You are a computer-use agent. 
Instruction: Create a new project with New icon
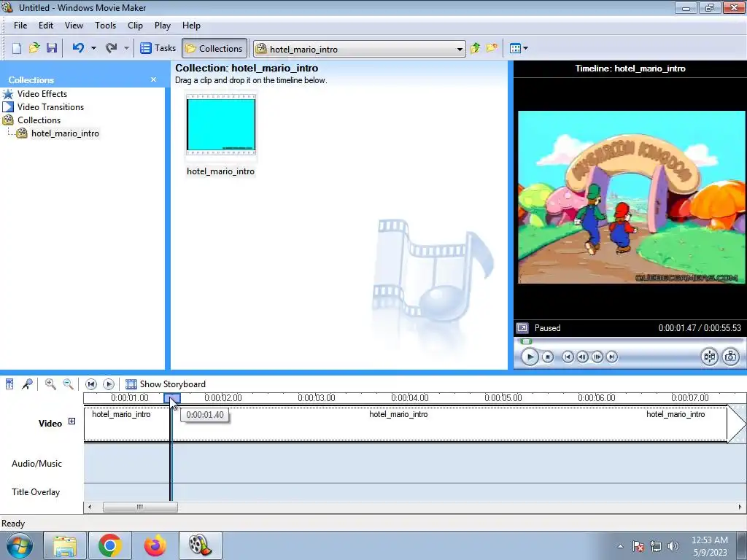[x=17, y=48]
